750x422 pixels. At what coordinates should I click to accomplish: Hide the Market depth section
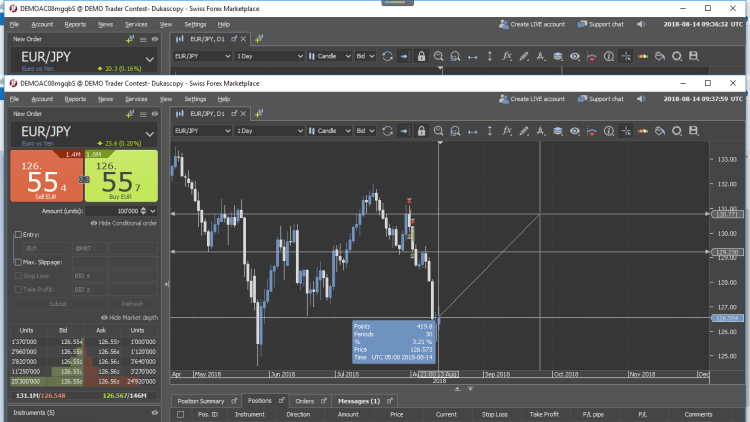click(x=129, y=318)
